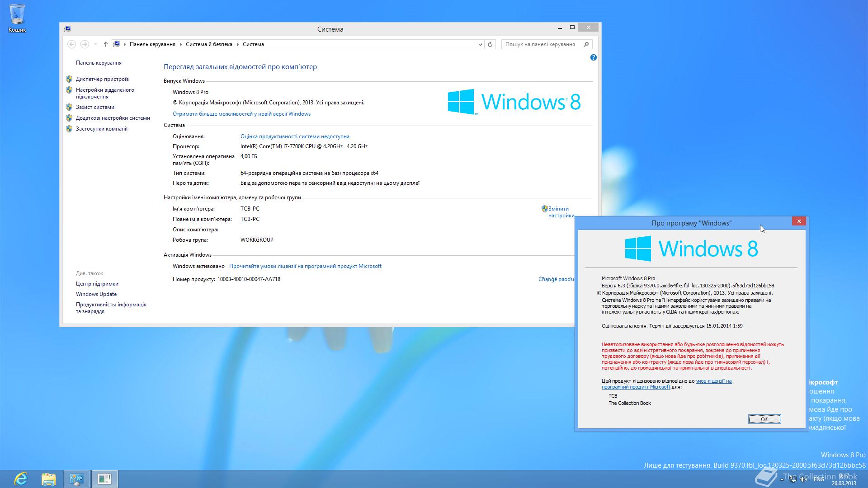Launch Internet Explorer from the taskbar
Image resolution: width=868 pixels, height=488 pixels.
21,479
